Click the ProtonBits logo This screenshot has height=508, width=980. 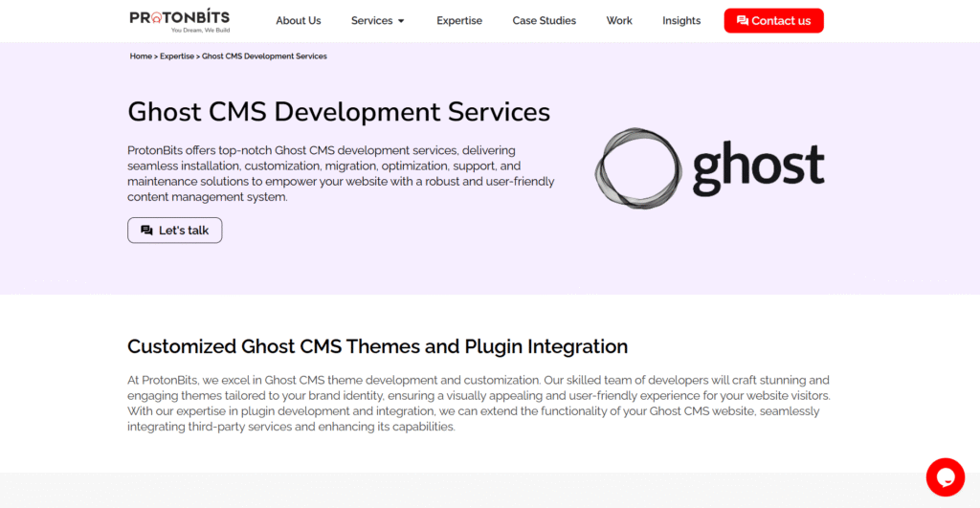pyautogui.click(x=179, y=21)
